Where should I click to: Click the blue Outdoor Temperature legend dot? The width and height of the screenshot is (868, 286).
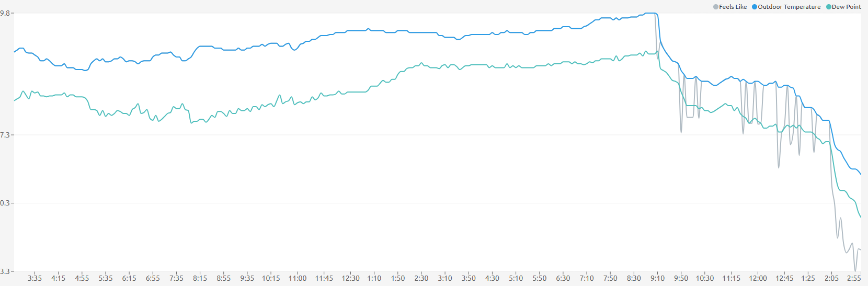(755, 7)
